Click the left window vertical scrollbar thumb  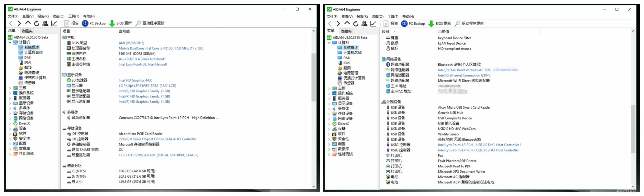click(x=313, y=77)
